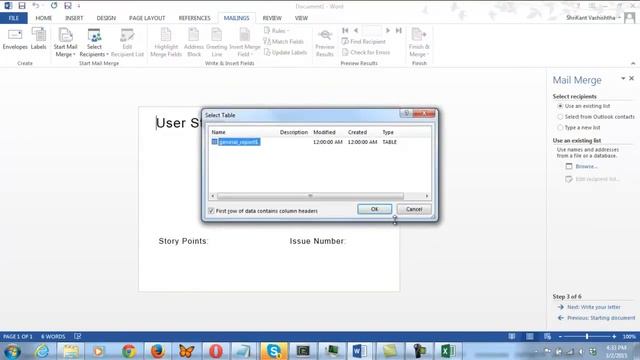Click the Update Labels icon

coord(285,52)
